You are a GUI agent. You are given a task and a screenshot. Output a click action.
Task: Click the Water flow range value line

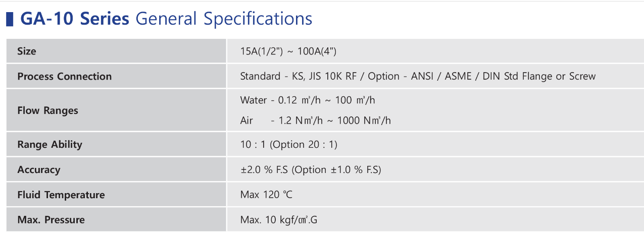[308, 100]
